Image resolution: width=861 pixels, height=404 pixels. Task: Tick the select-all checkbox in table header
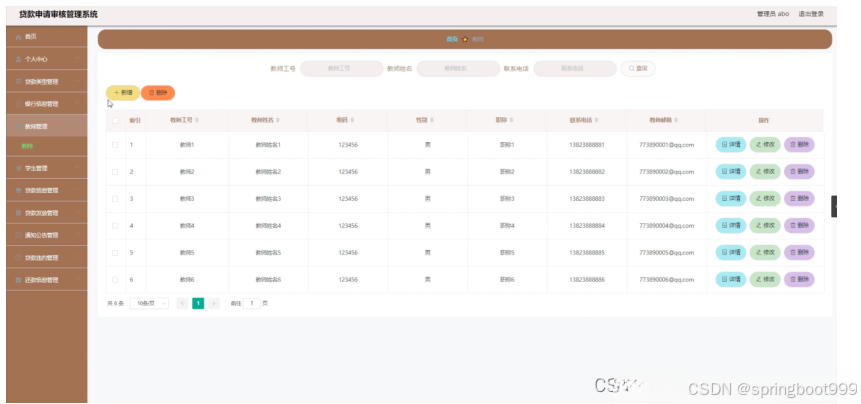(115, 121)
